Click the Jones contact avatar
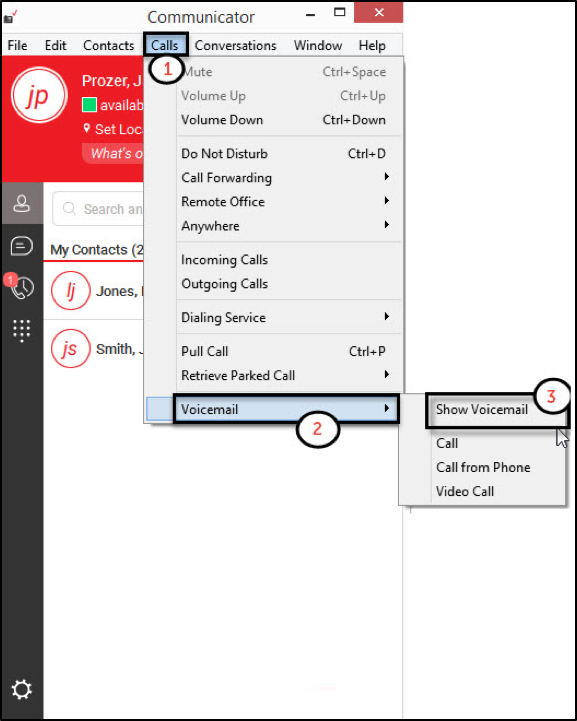 (x=70, y=291)
